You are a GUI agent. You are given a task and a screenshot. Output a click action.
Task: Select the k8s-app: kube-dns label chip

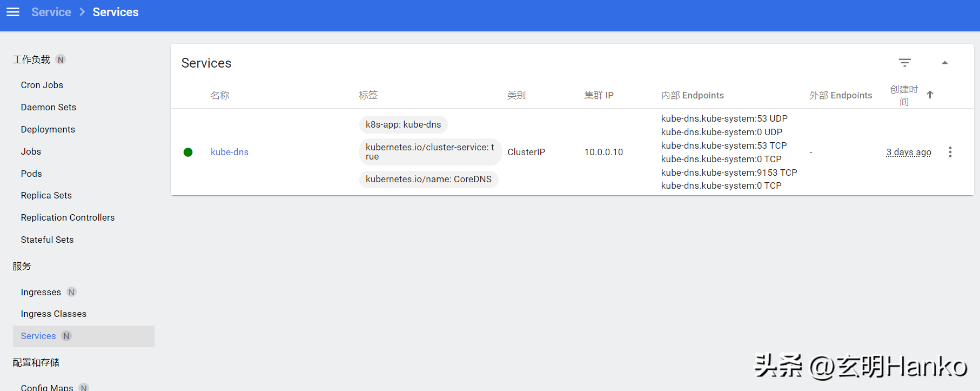point(403,124)
